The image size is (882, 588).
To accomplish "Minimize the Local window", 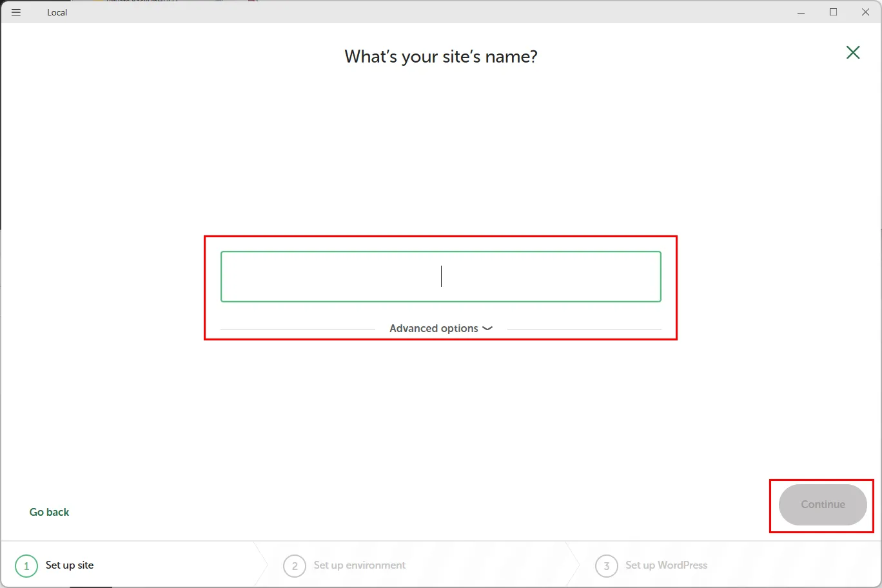I will [x=801, y=12].
